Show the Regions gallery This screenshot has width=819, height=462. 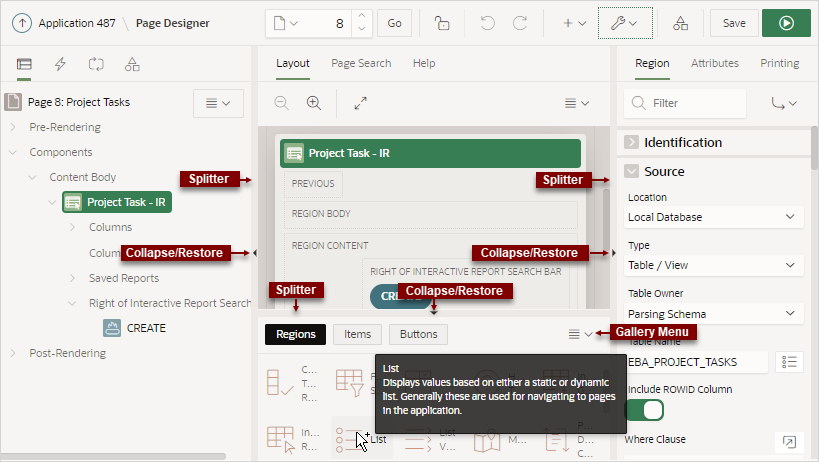[296, 334]
